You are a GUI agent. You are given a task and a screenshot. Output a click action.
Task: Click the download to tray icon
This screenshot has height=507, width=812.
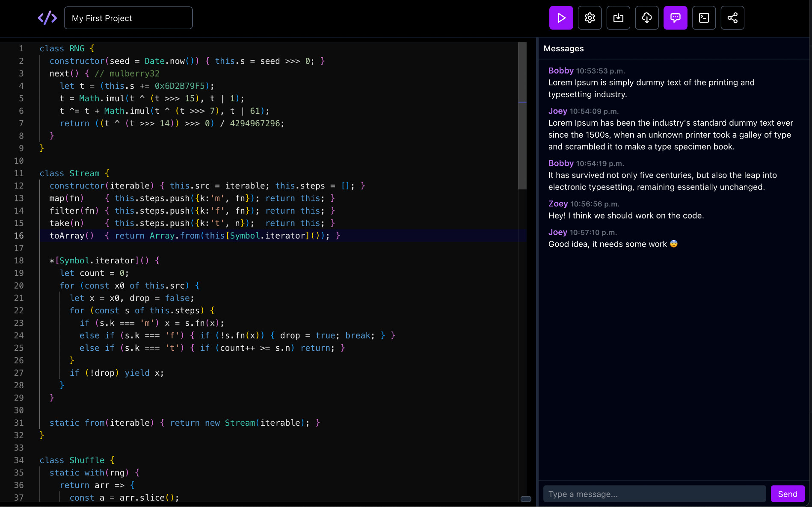618,18
